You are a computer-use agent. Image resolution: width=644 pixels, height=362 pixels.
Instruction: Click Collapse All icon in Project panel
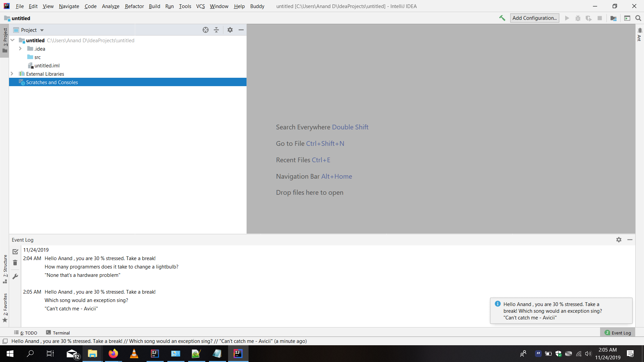click(x=216, y=30)
